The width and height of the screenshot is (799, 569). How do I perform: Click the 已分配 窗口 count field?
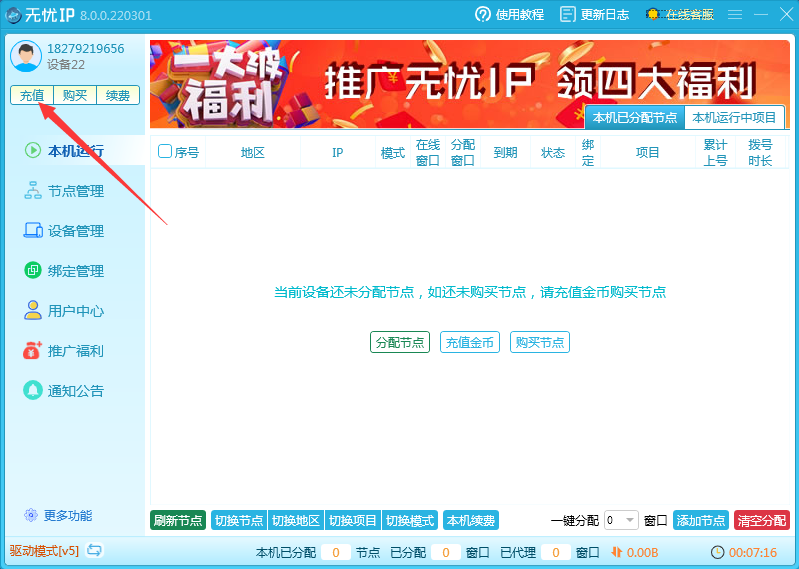[446, 552]
